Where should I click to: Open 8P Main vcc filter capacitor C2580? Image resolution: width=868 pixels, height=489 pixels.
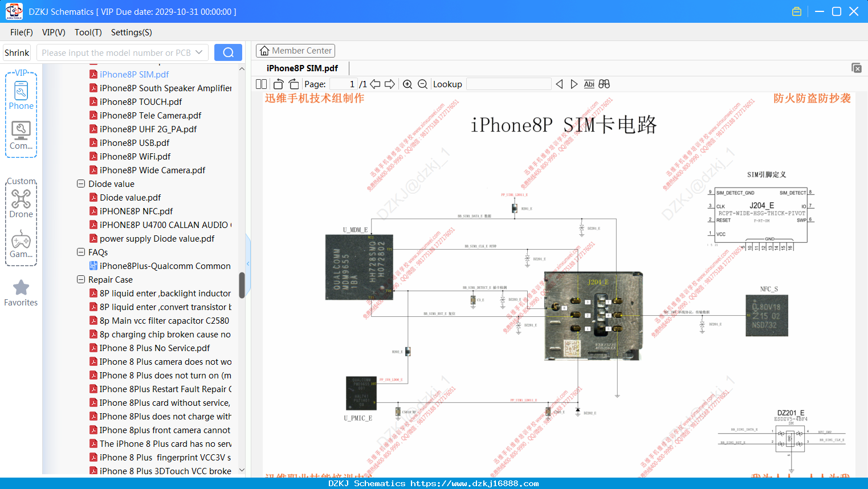(x=164, y=321)
